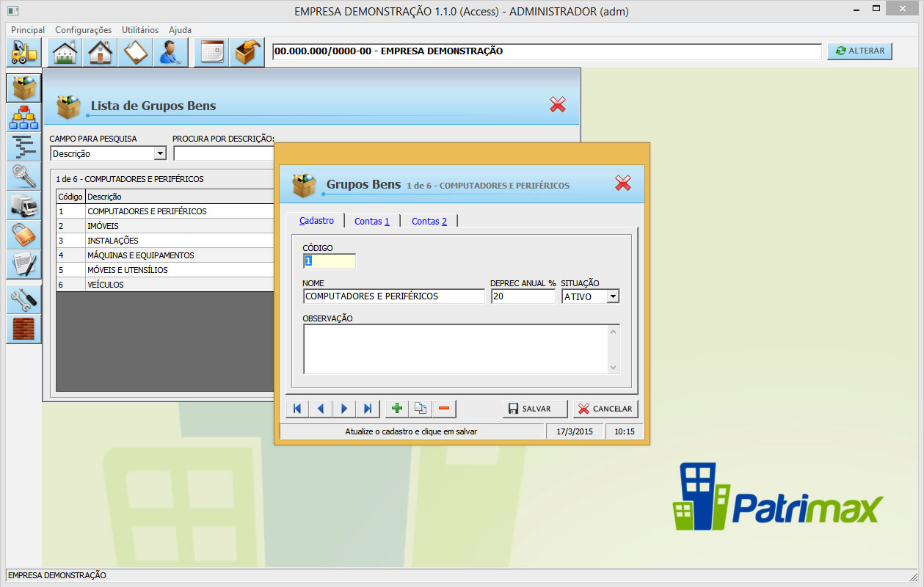This screenshot has width=924, height=587.
Task: Close the Lista de Grupos Bens window
Action: pos(558,104)
